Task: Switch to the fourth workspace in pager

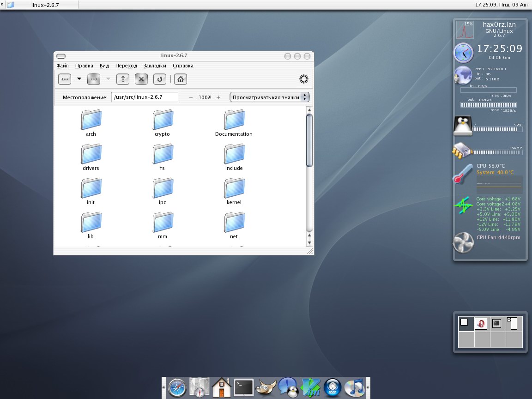Action: (x=514, y=324)
